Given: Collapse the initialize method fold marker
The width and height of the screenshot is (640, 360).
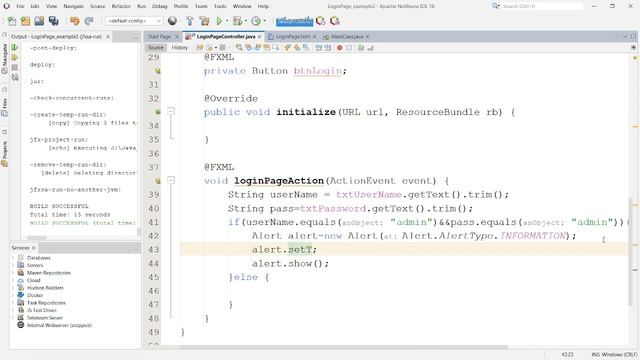Looking at the screenshot, I should pyautogui.click(x=171, y=111).
